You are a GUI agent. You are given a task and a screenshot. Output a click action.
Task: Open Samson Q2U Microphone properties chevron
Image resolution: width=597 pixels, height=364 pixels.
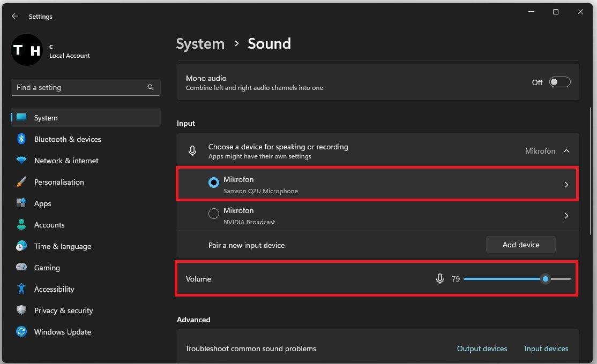click(566, 185)
